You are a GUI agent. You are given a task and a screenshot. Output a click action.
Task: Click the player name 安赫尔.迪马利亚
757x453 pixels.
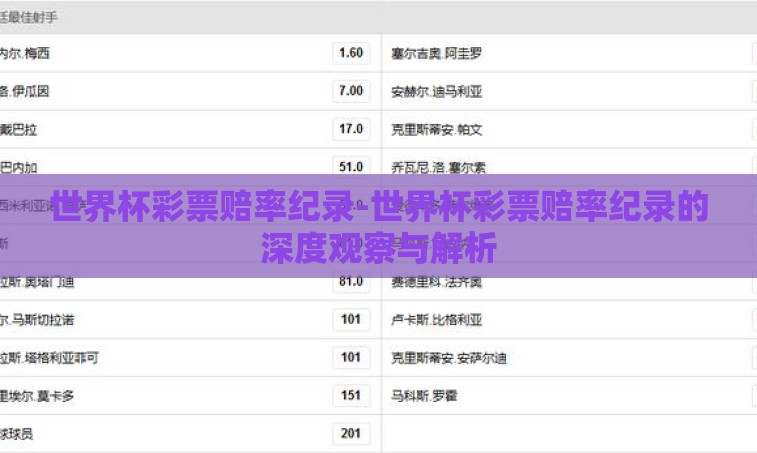click(x=436, y=91)
